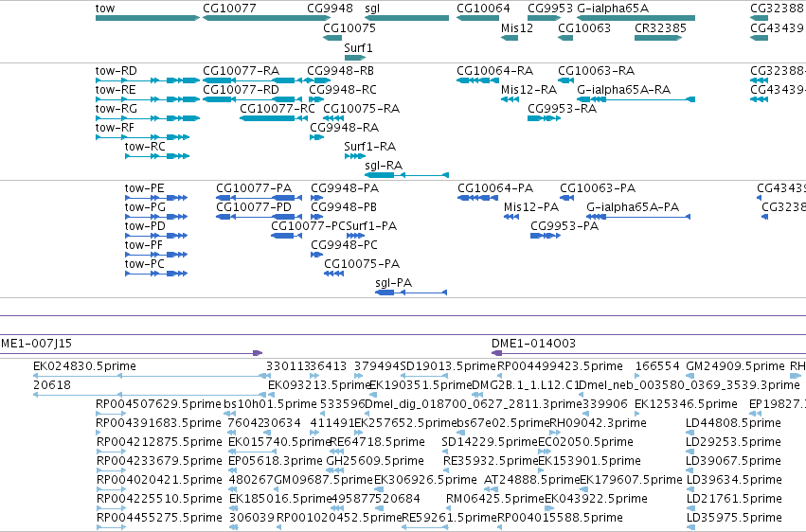The height and width of the screenshot is (532, 806).
Task: Select transcript tow-RF
Action: tap(142, 137)
